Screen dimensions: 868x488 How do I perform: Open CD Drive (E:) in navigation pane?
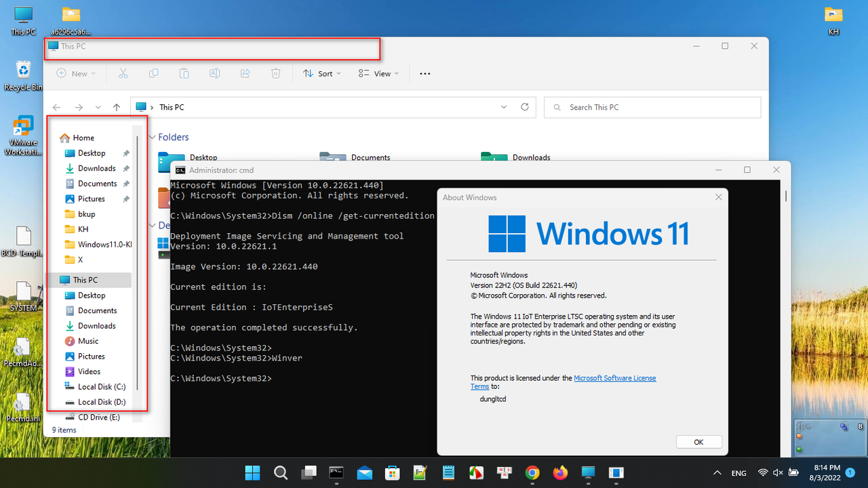tap(99, 418)
